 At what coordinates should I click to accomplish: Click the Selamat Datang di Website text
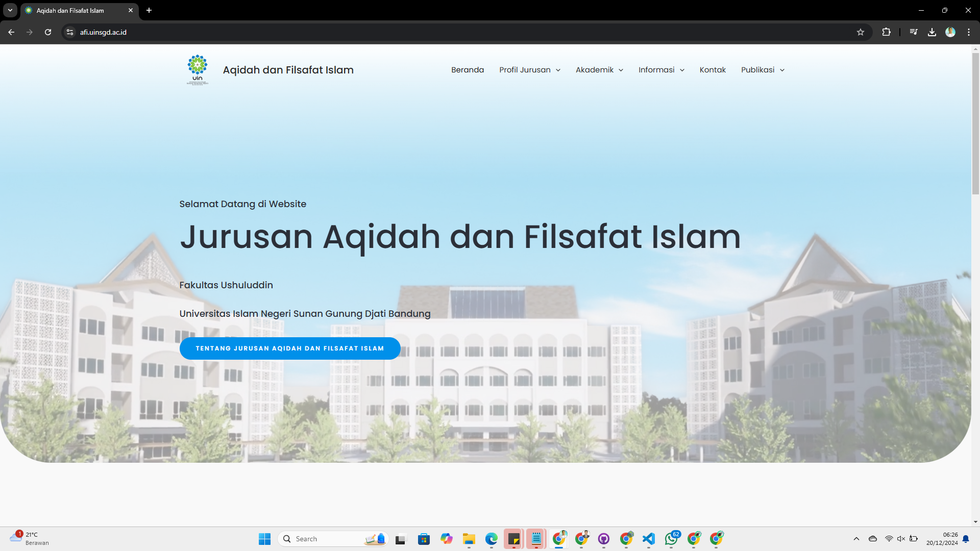coord(243,204)
